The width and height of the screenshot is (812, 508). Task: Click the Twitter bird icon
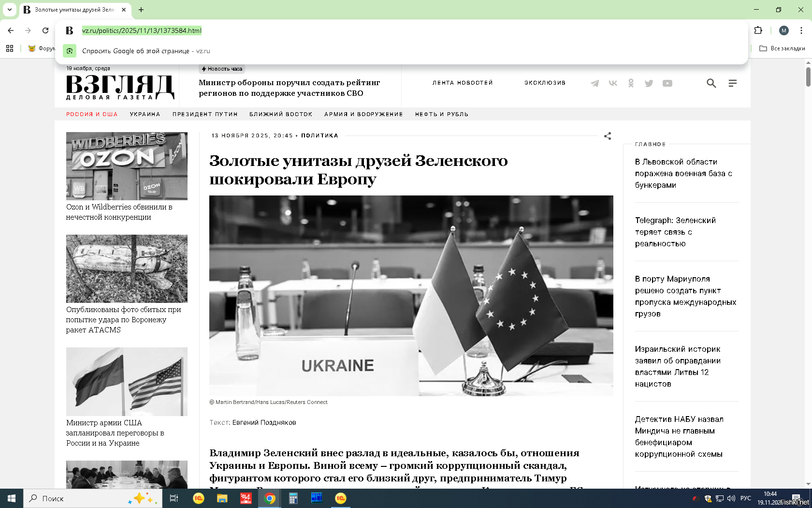(649, 83)
